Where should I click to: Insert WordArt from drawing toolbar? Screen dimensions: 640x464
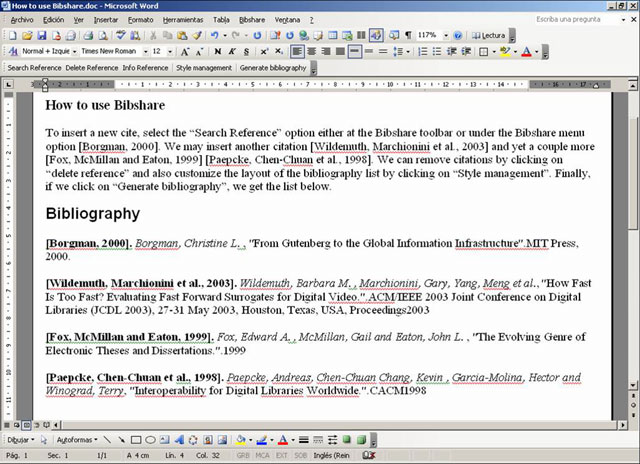pyautogui.click(x=179, y=440)
